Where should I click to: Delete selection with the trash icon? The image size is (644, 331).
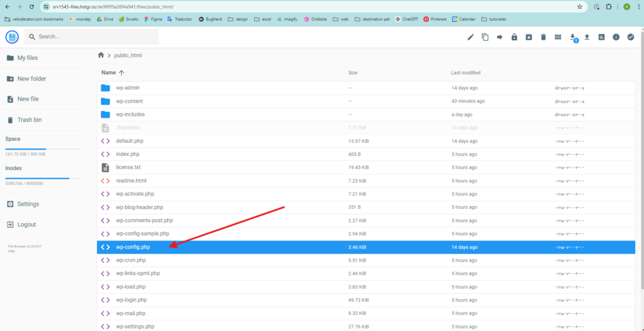pyautogui.click(x=543, y=37)
